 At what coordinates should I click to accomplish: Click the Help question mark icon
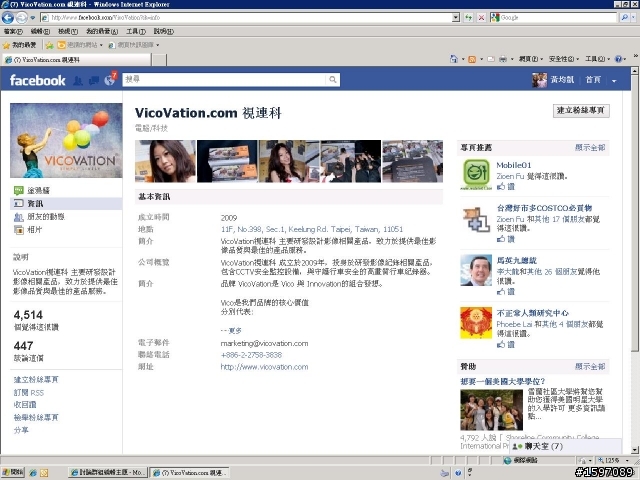pos(619,59)
